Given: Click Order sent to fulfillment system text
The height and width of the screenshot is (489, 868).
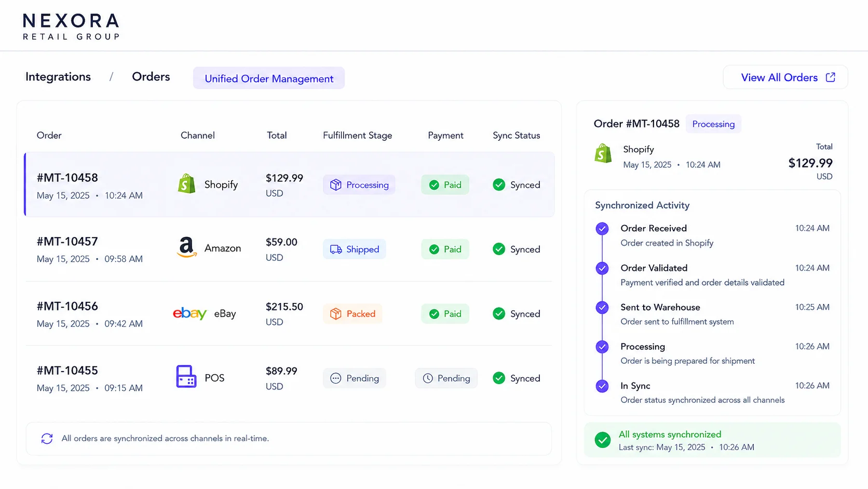Looking at the screenshot, I should click(x=677, y=322).
